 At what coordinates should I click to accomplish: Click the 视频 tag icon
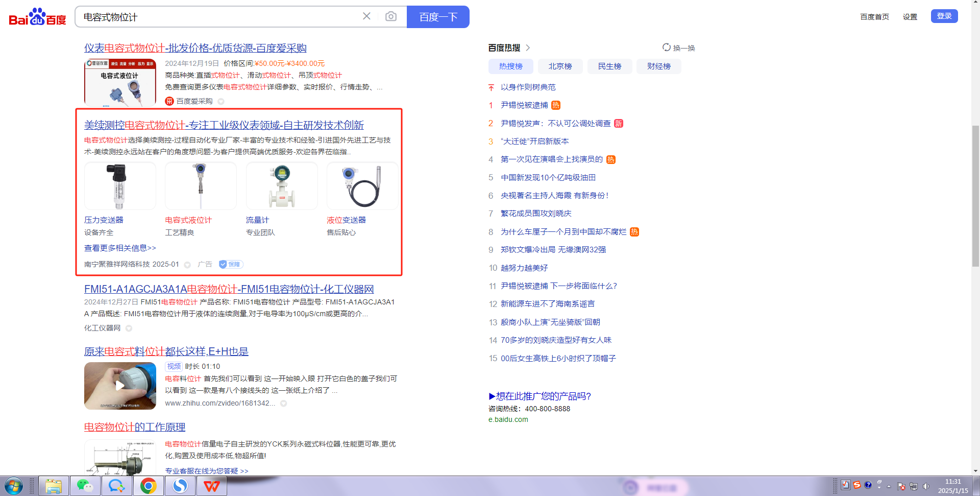tap(174, 366)
